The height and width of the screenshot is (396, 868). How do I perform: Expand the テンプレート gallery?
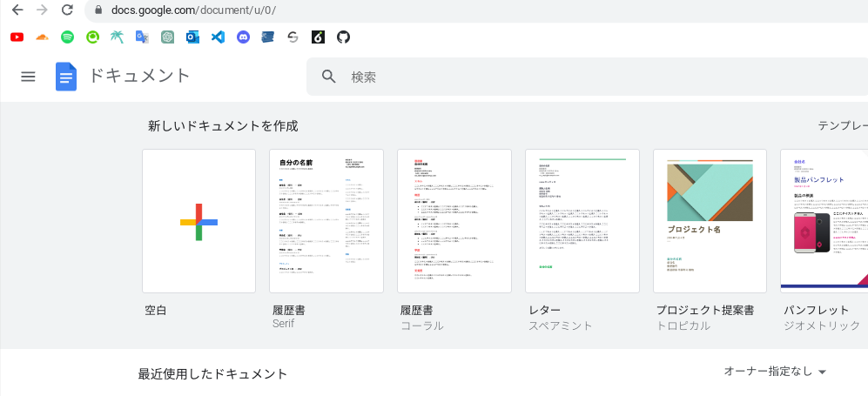(842, 125)
